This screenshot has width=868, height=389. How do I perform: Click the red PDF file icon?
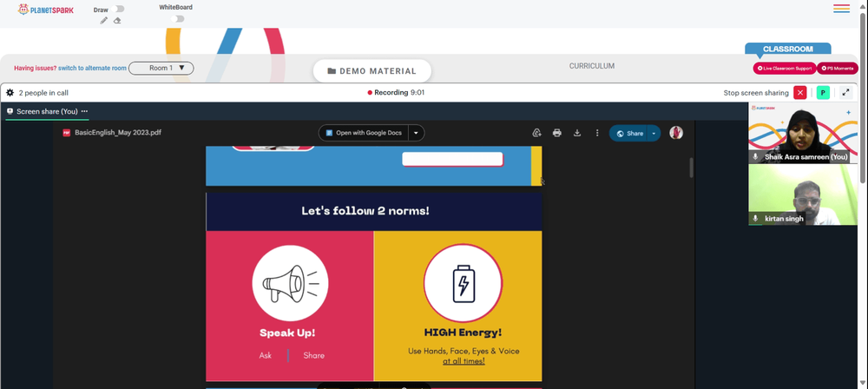click(67, 133)
